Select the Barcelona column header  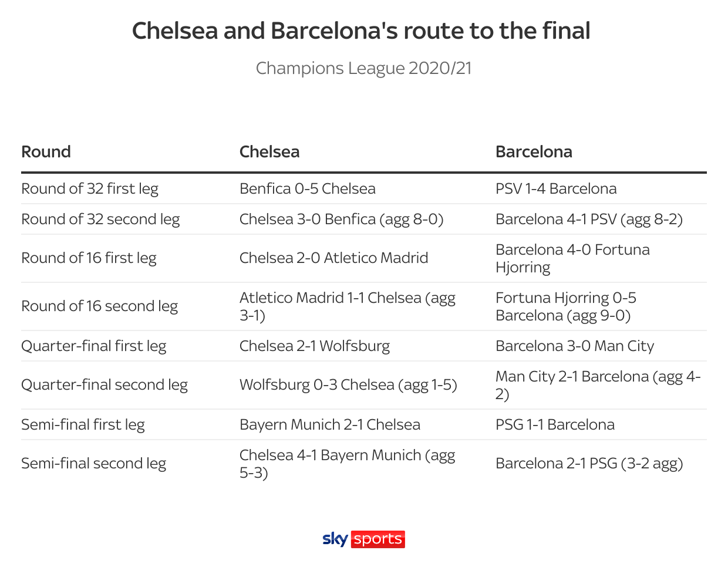pyautogui.click(x=534, y=151)
